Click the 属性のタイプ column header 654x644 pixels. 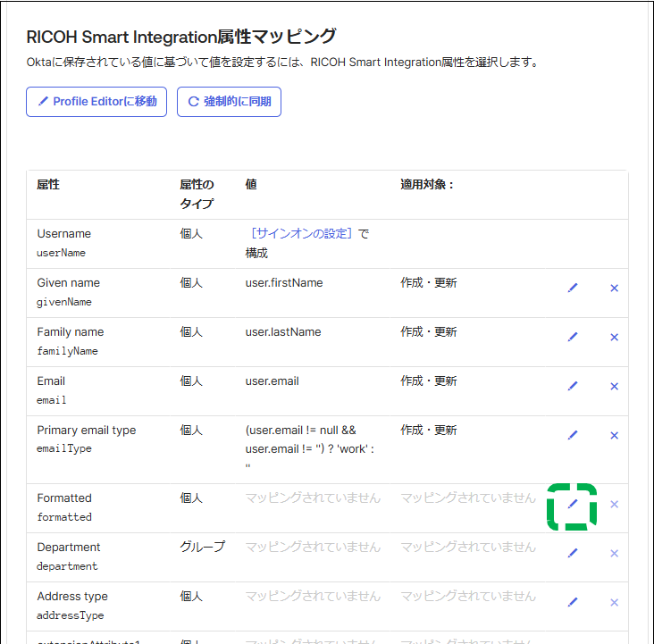pos(197,194)
